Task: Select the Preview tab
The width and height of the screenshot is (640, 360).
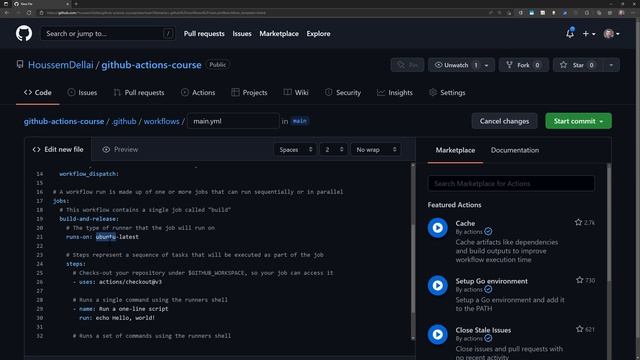Action: [x=120, y=149]
